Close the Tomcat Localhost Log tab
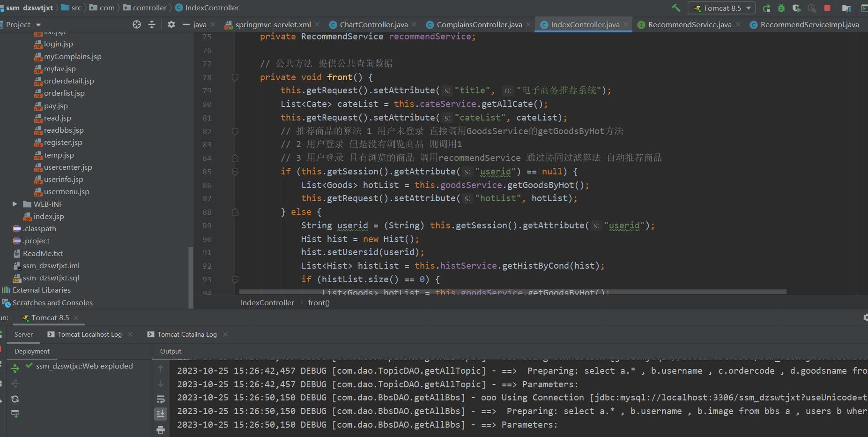The image size is (868, 437). (130, 334)
